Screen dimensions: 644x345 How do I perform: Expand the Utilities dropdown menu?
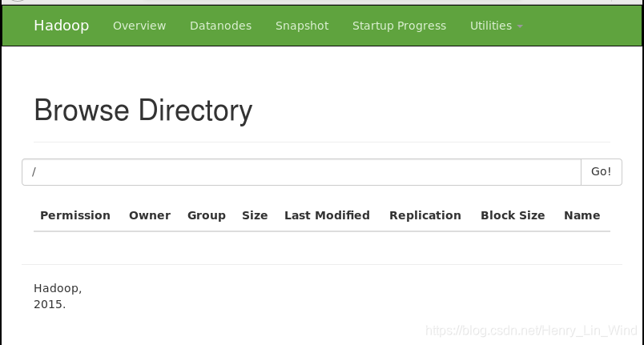(496, 26)
